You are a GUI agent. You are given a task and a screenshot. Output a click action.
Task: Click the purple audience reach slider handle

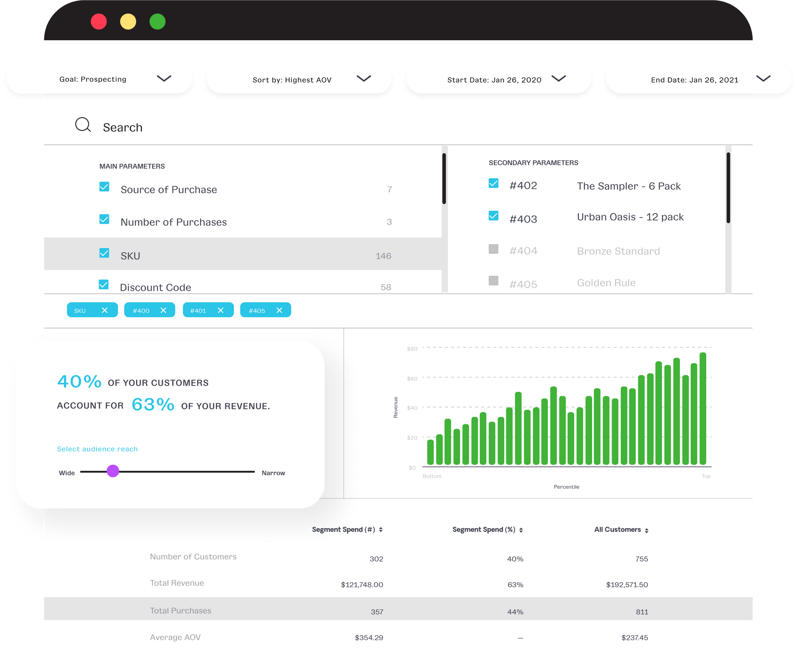click(x=113, y=471)
